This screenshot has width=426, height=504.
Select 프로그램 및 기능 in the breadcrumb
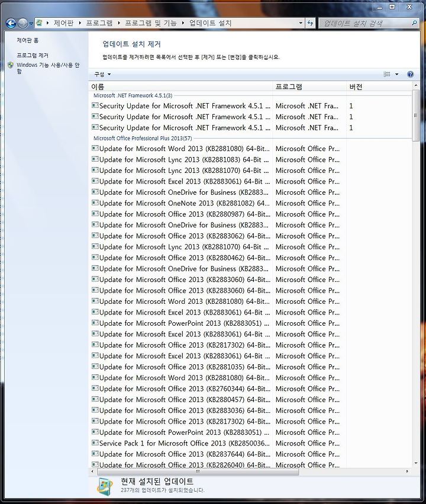pos(150,23)
